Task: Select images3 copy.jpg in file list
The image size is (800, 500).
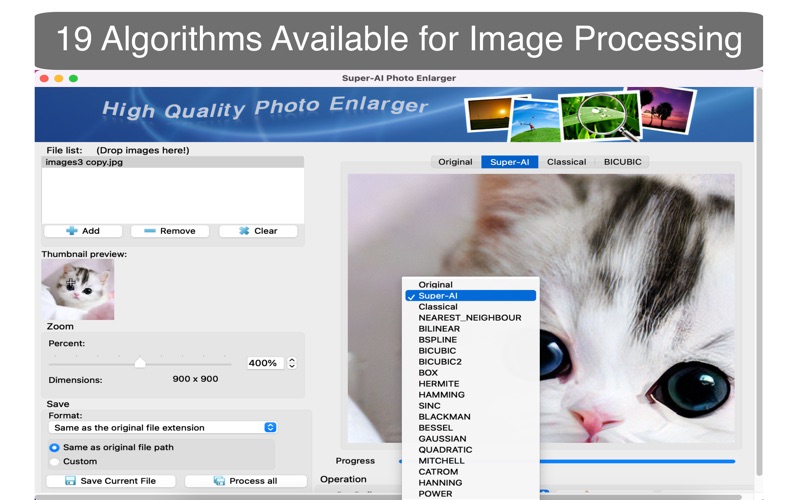Action: [x=84, y=162]
